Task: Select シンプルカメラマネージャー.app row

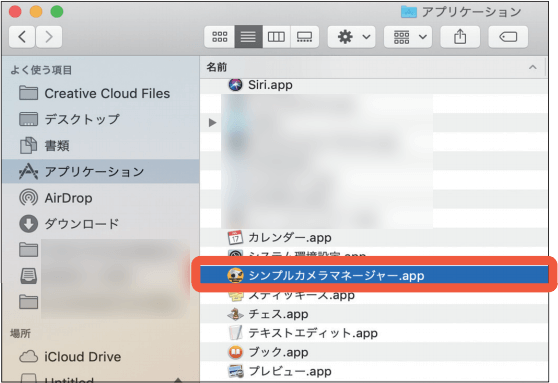Action: (x=374, y=275)
